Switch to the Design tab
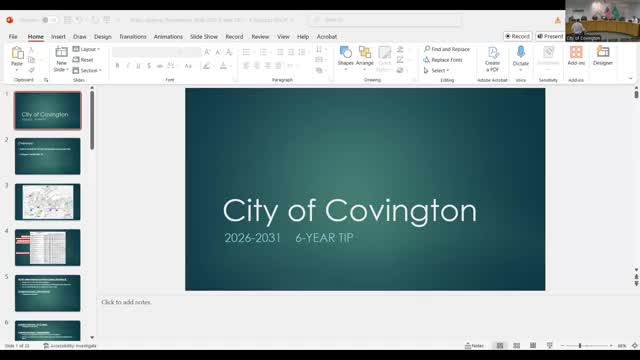Viewport: 640px width, 360px height. point(102,36)
